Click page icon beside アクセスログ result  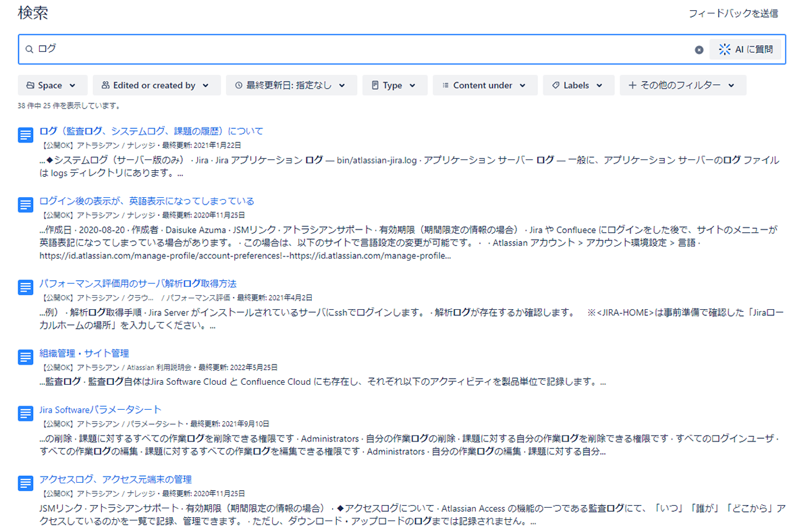coord(25,483)
